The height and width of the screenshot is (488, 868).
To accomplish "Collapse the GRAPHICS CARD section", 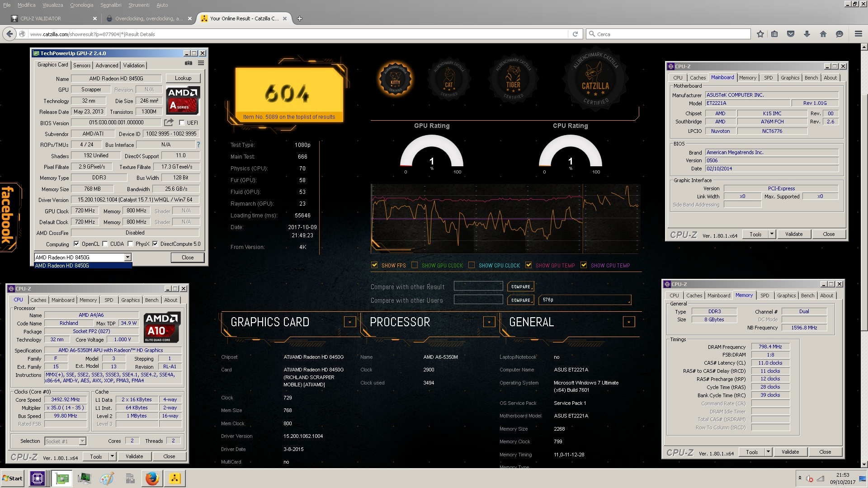I will [x=349, y=322].
